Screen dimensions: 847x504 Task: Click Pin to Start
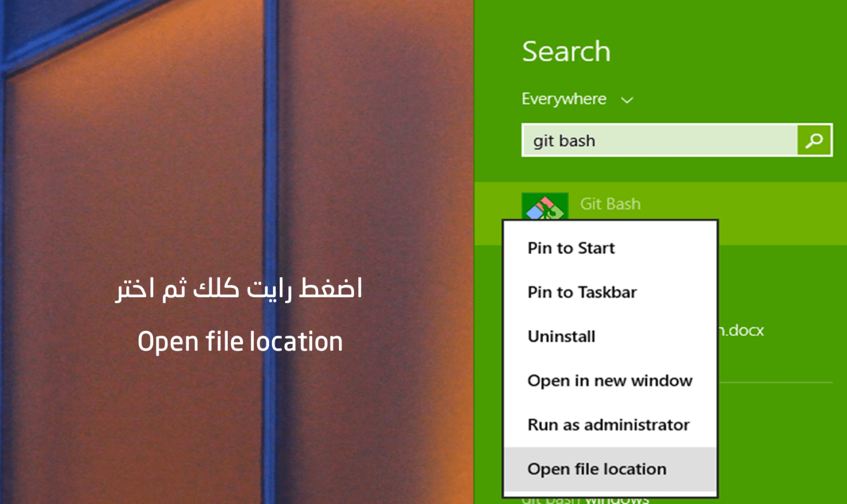tap(571, 248)
